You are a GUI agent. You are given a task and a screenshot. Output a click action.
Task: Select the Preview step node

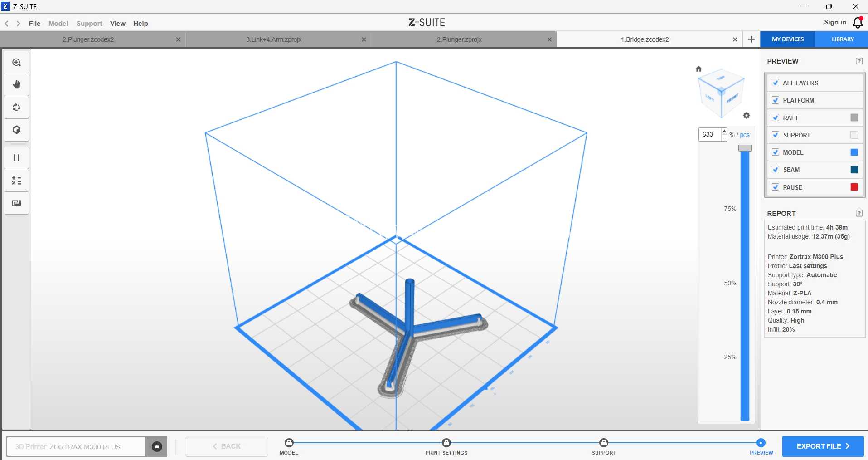point(761,443)
